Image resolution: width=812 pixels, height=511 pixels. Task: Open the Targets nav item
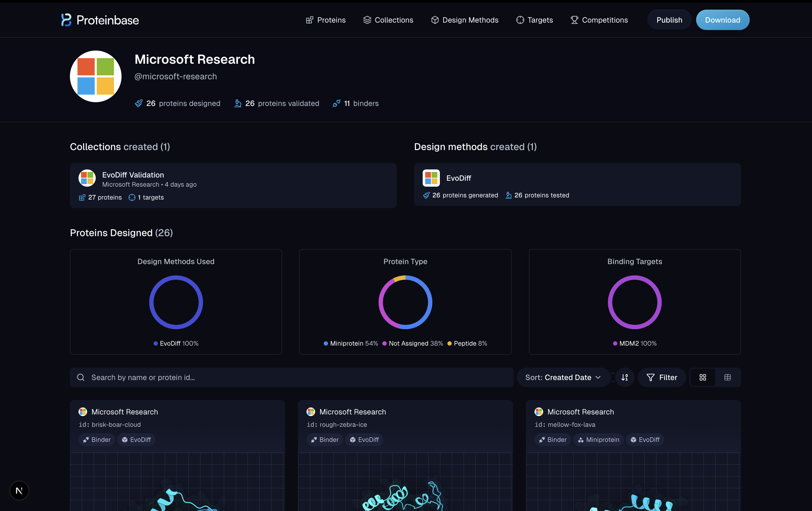click(535, 20)
